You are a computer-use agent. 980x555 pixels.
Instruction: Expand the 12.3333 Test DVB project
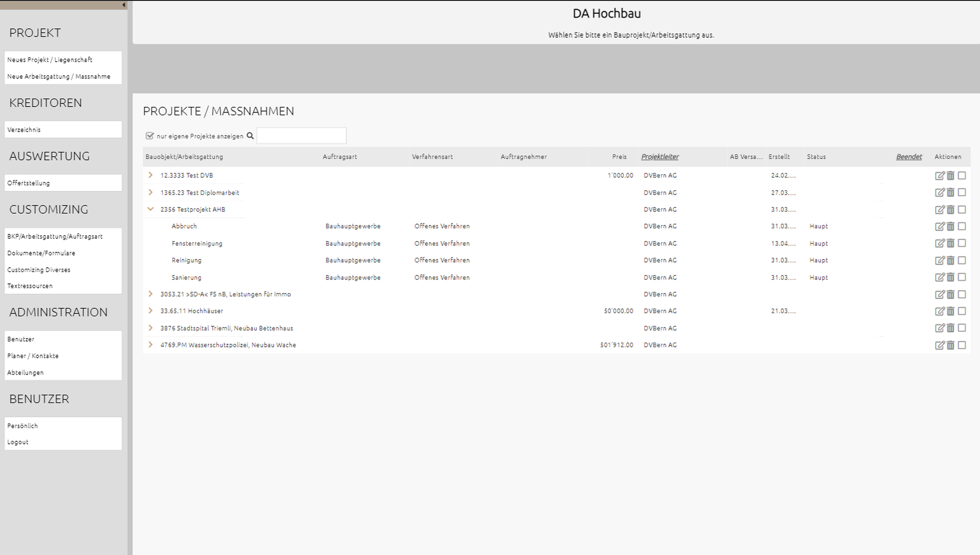pos(151,175)
